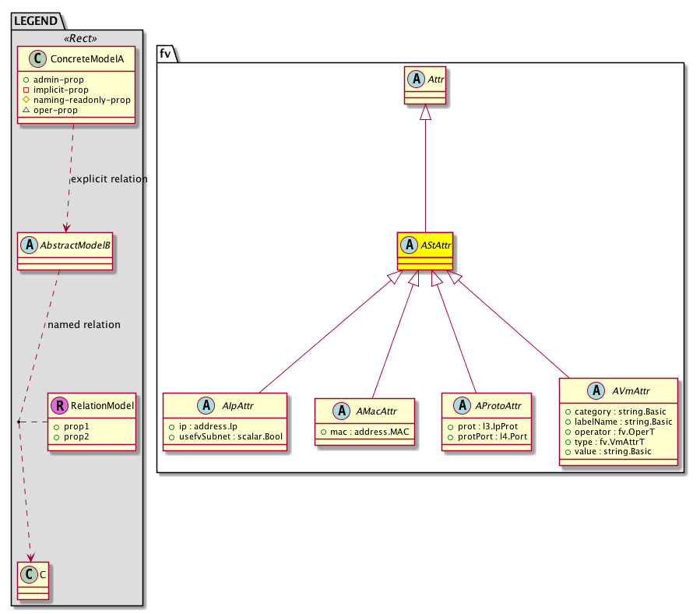The width and height of the screenshot is (700, 614).
Task: Click the 'named relation' label
Action: point(84,324)
